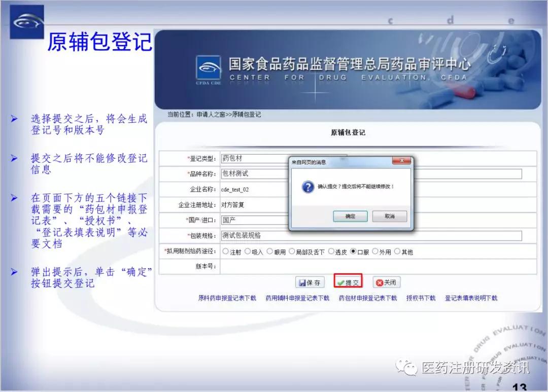Select the 透皮 radio option
The image size is (548, 392).
click(331, 252)
